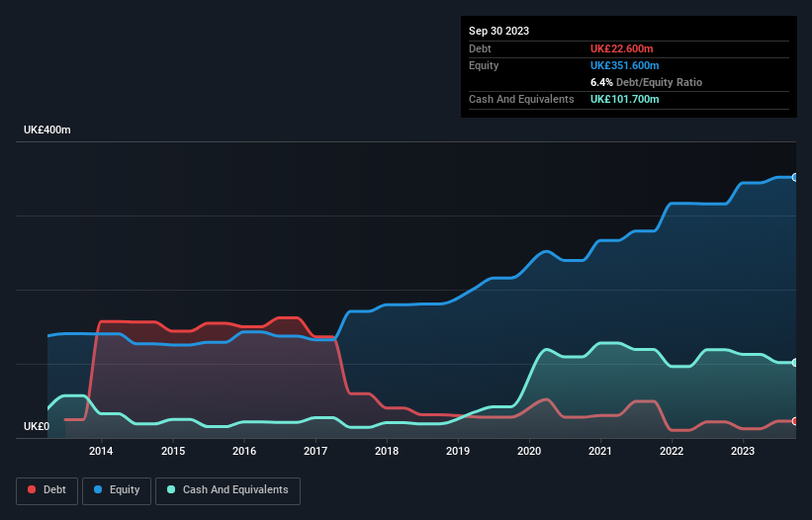Click the blue Equity legend dot
The image size is (812, 520).
point(98,489)
